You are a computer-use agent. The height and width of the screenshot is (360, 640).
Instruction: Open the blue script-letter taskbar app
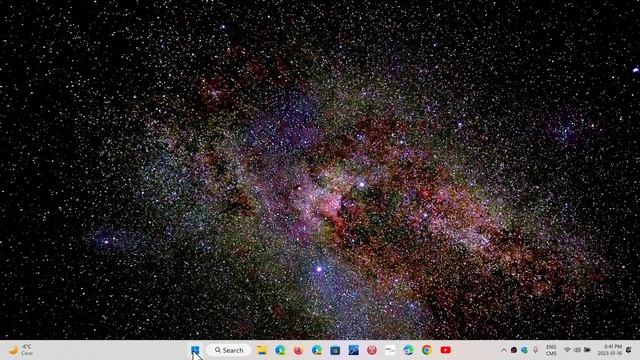353,350
